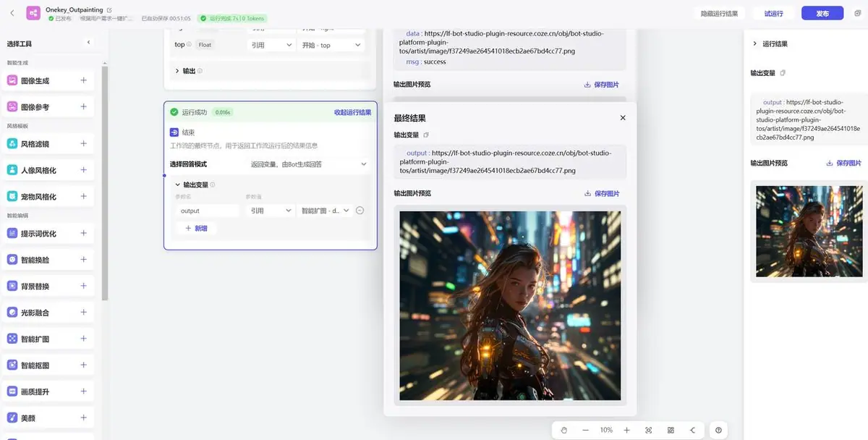868x440 pixels.
Task: Open the 引用 dropdown in the output row
Action: click(270, 211)
